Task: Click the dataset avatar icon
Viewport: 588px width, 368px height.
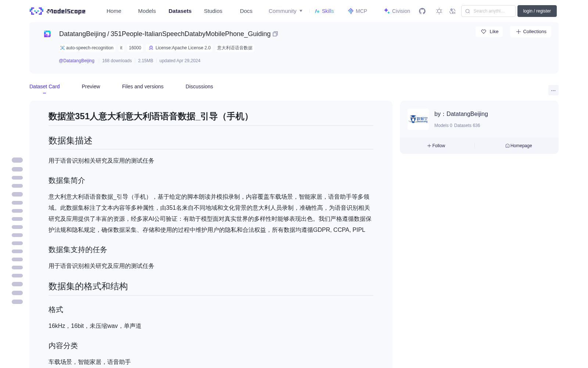Action: [x=47, y=34]
